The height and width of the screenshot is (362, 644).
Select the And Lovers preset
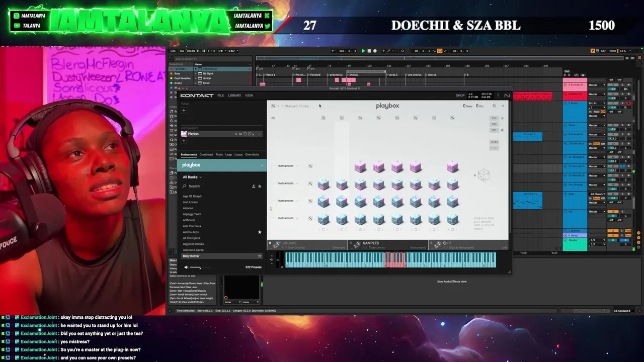click(190, 202)
